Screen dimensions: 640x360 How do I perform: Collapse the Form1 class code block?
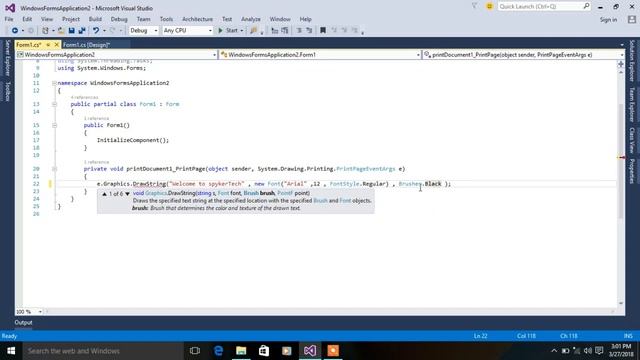click(54, 104)
